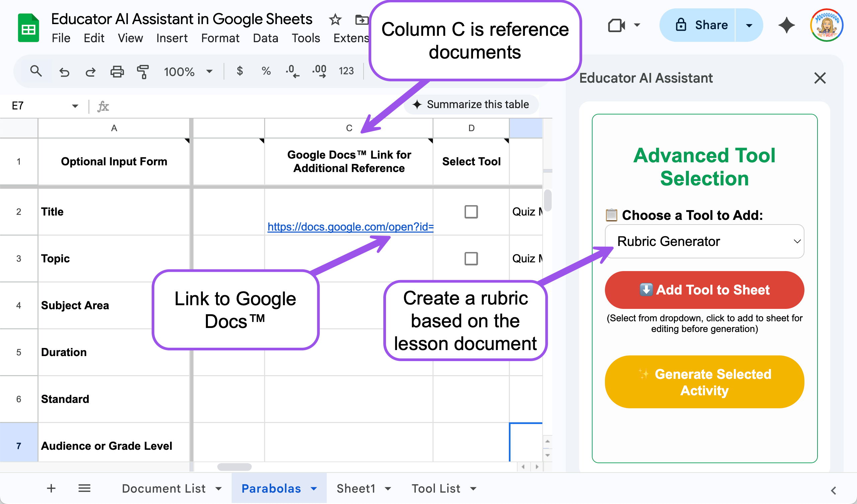Close the Educator AI Assistant sidebar
This screenshot has width=857, height=504.
click(820, 78)
